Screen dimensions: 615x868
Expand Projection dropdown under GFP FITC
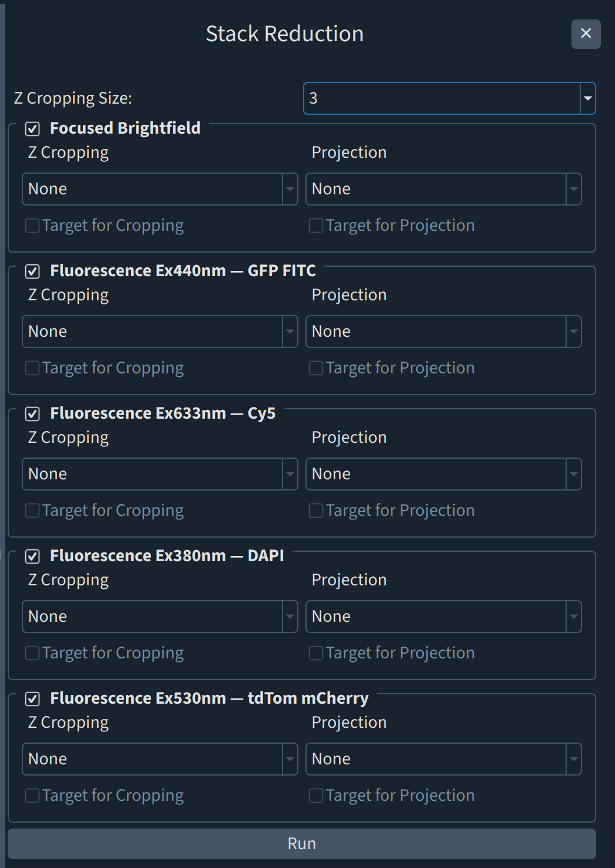coord(444,332)
